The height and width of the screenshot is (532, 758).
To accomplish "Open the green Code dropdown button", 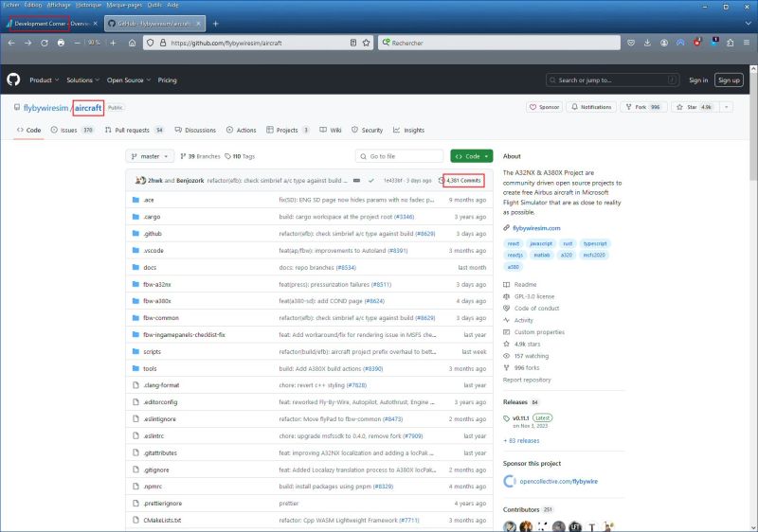I will tap(471, 156).
